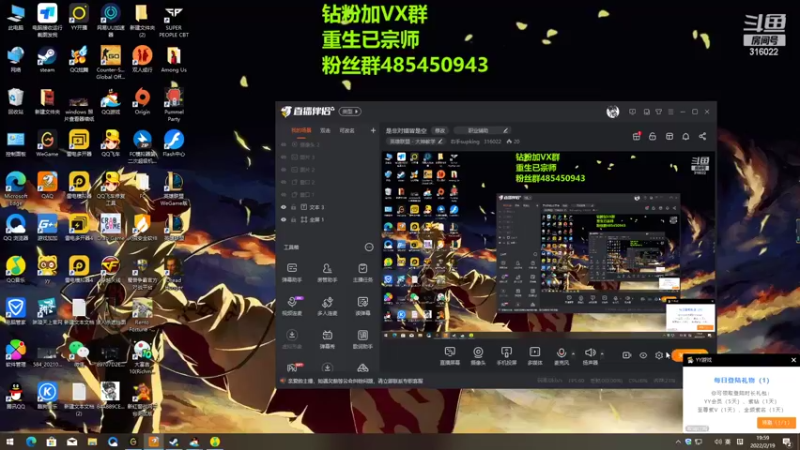Viewport: 800px width, 450px height.
Task: Open the notification bell in the streaming app
Action: click(686, 136)
